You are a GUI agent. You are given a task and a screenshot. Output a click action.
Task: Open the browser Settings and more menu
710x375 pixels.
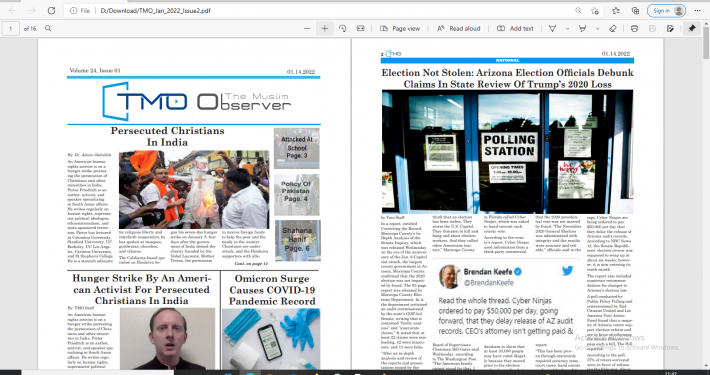tap(697, 10)
